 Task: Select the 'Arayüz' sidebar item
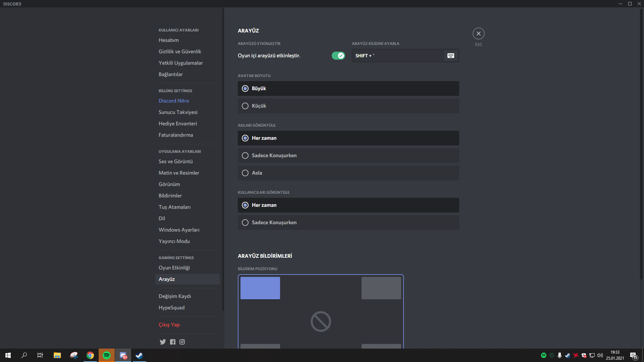pos(187,279)
